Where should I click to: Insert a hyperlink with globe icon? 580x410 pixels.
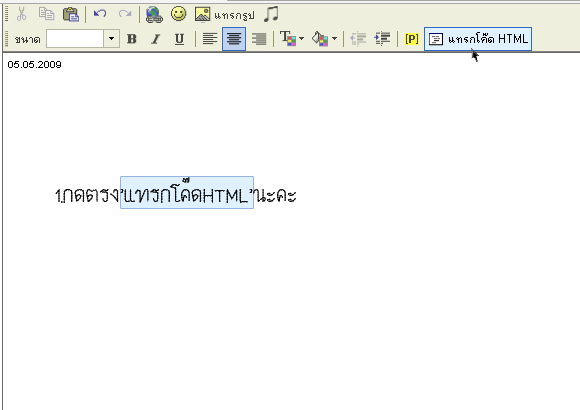[154, 14]
